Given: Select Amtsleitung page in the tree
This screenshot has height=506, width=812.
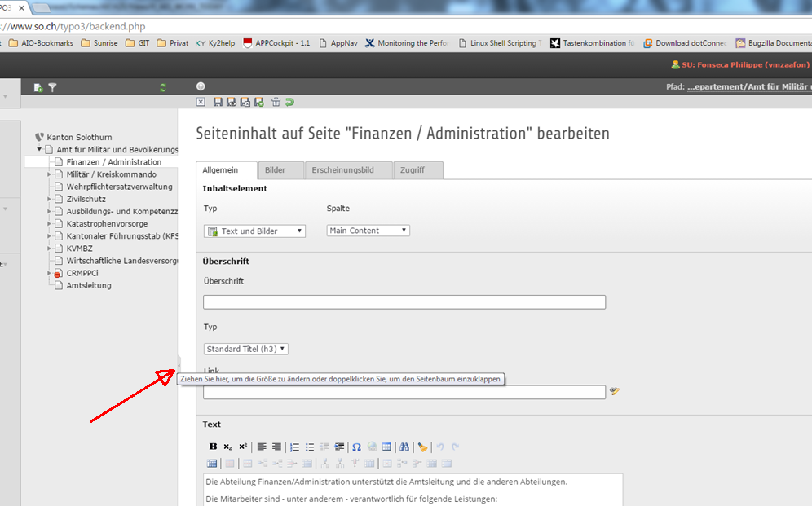Looking at the screenshot, I should click(x=89, y=285).
